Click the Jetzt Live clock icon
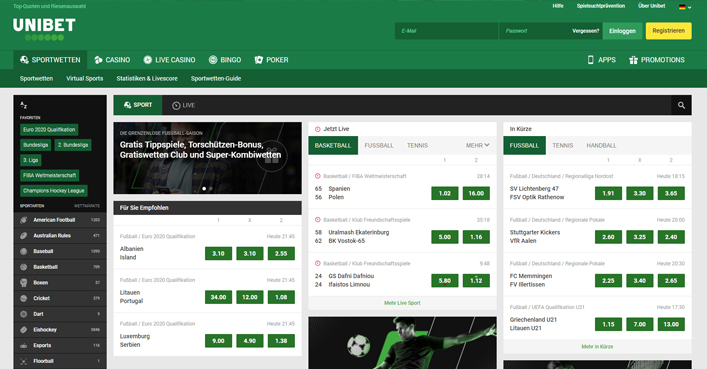This screenshot has width=707, height=369. (x=317, y=129)
